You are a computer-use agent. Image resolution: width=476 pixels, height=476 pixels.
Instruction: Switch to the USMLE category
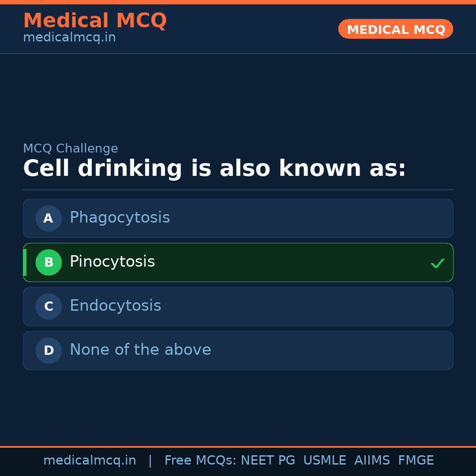tap(325, 460)
